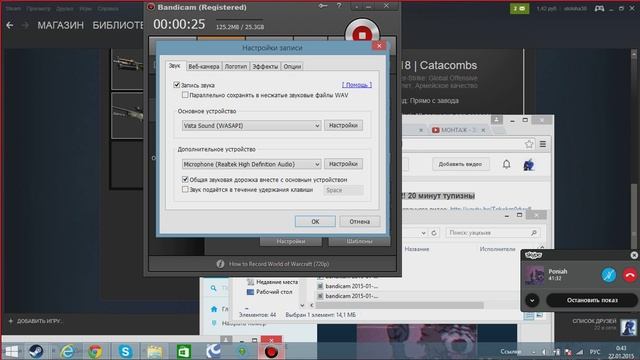Click the info icon beside How to Record World of Warcraft
The image size is (640, 360).
(220, 264)
